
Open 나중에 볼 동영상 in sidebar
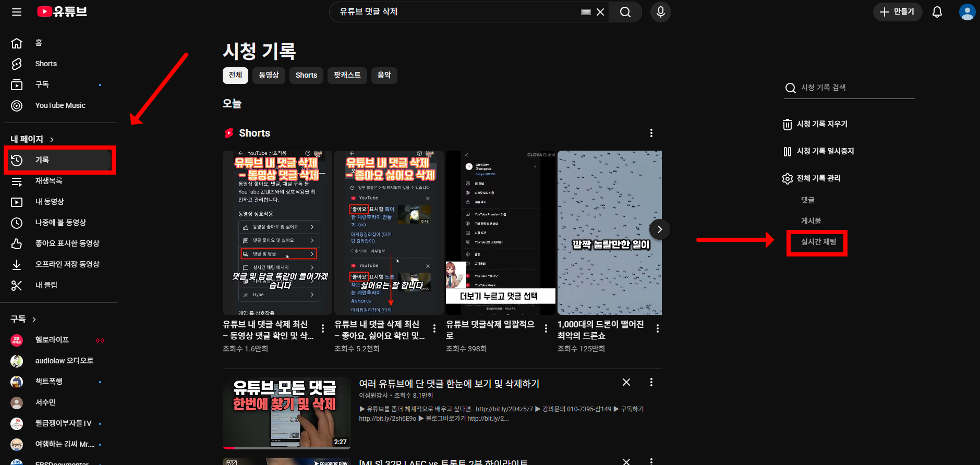click(x=61, y=223)
